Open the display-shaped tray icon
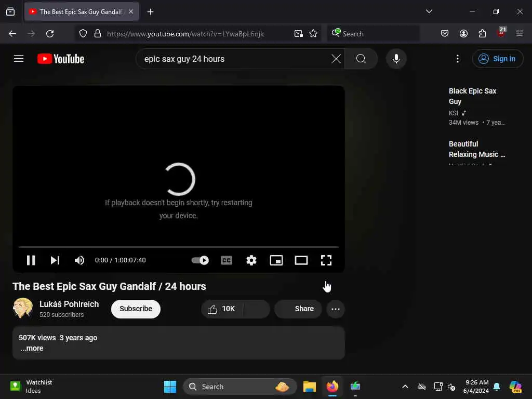 coord(438,387)
